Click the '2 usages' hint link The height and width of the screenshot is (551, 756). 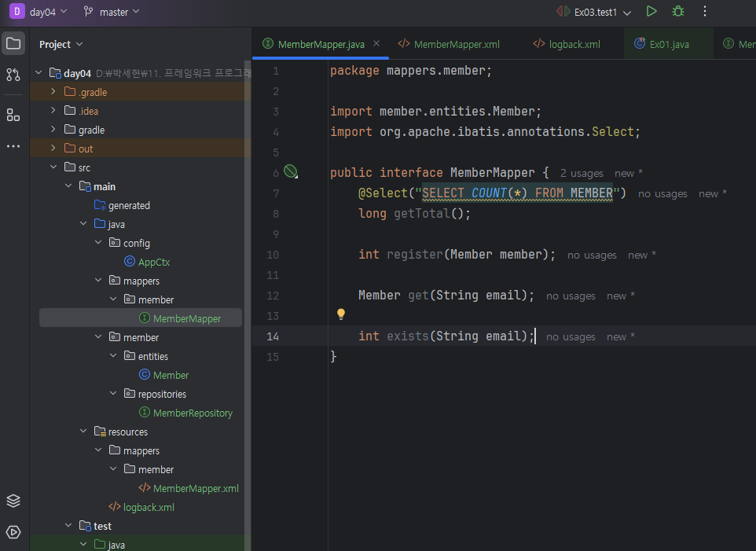582,173
